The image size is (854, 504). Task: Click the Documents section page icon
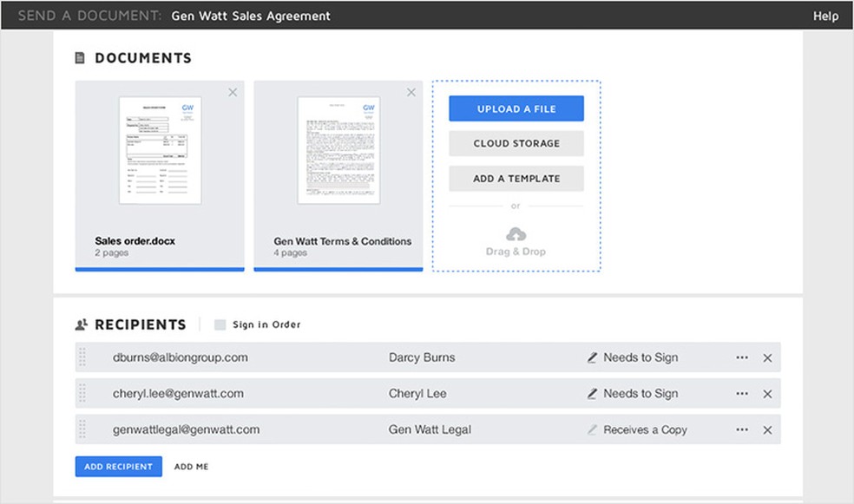[x=81, y=57]
